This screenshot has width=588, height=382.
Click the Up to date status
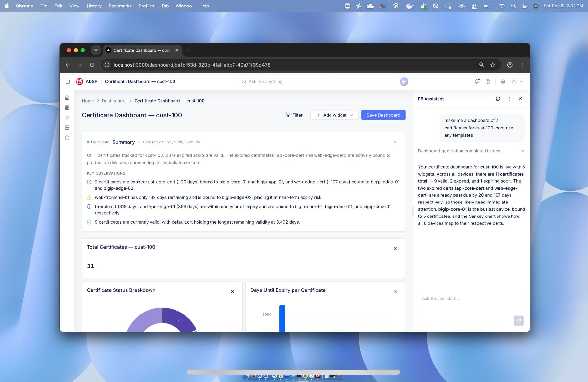click(x=98, y=142)
